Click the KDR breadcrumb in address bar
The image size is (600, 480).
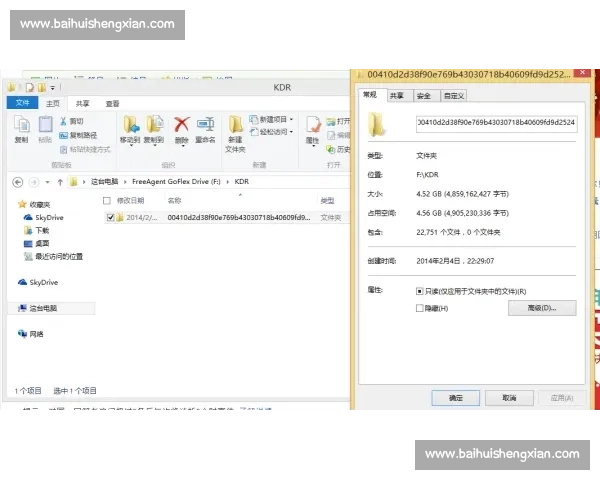(241, 181)
